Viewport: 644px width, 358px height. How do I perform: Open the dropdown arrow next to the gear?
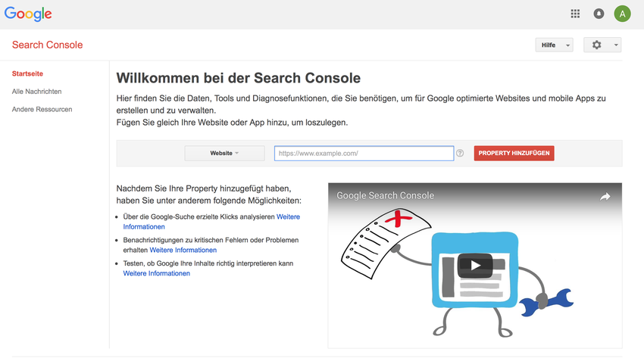(x=616, y=45)
